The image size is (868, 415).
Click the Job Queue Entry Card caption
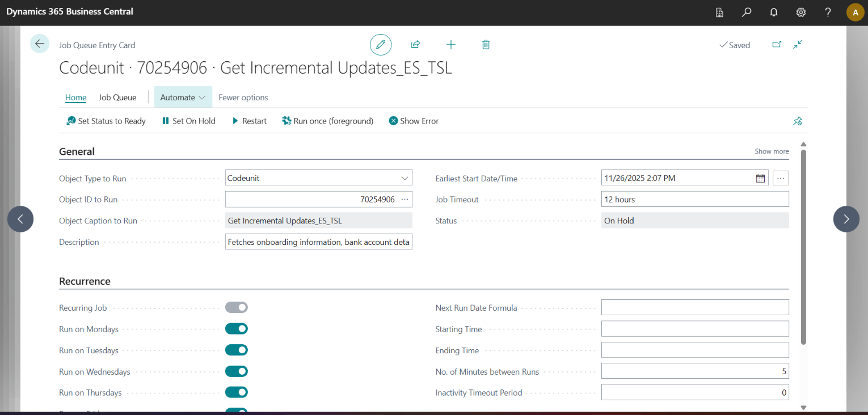pyautogui.click(x=97, y=45)
